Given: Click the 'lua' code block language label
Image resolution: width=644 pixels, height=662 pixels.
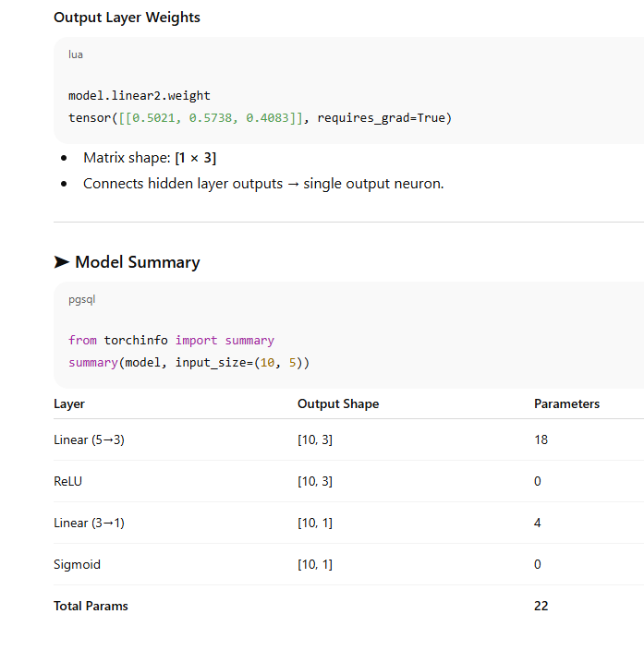Looking at the screenshot, I should pos(76,54).
